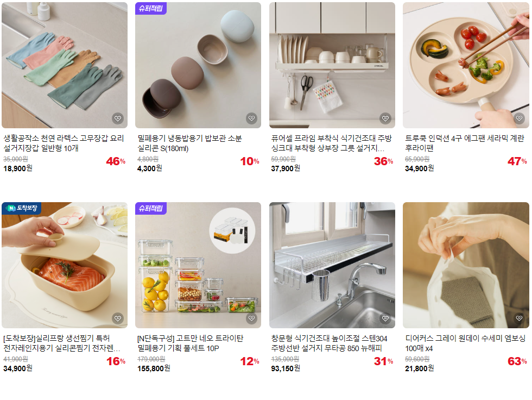
Task: Click 퓨어셀 프라임 dish rack title
Action: pyautogui.click(x=331, y=143)
